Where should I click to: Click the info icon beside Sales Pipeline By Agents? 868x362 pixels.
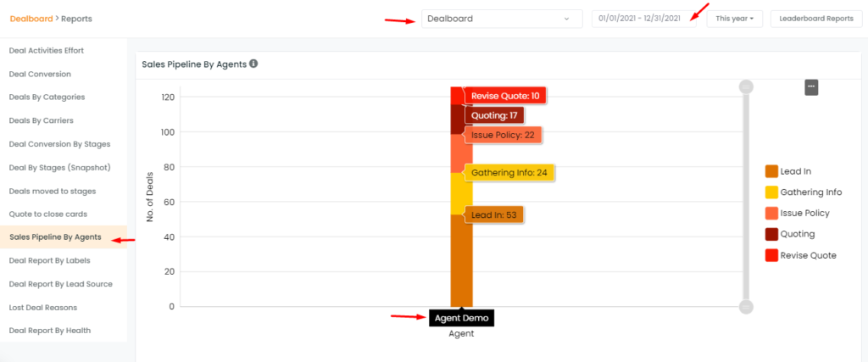point(253,64)
